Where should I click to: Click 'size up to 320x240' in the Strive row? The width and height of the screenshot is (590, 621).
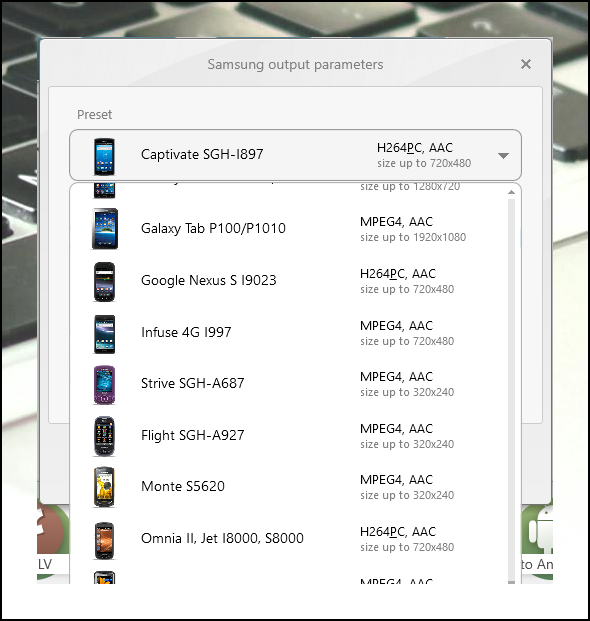click(407, 392)
